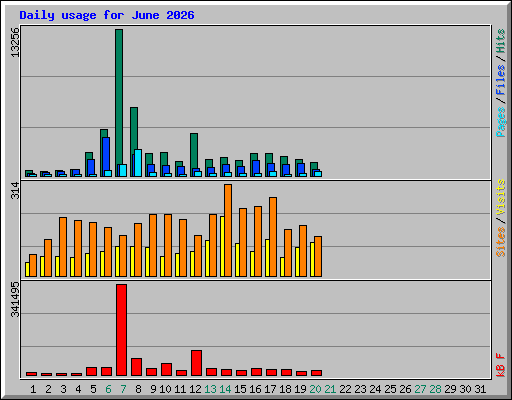Viewport: 512px width, 400px height.
Task: Click green weekend day label 21
Action: [330, 389]
